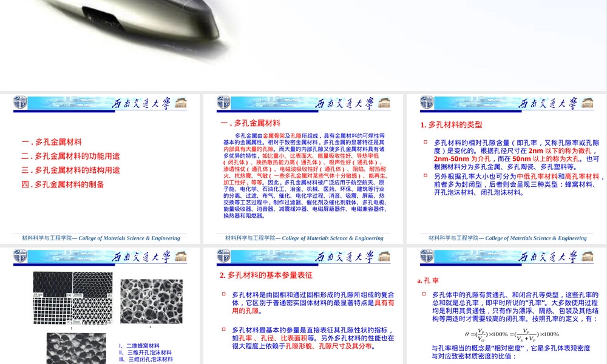Open the slide titled a. 孔率
Viewport: 607px width, 364px height.
(506, 306)
